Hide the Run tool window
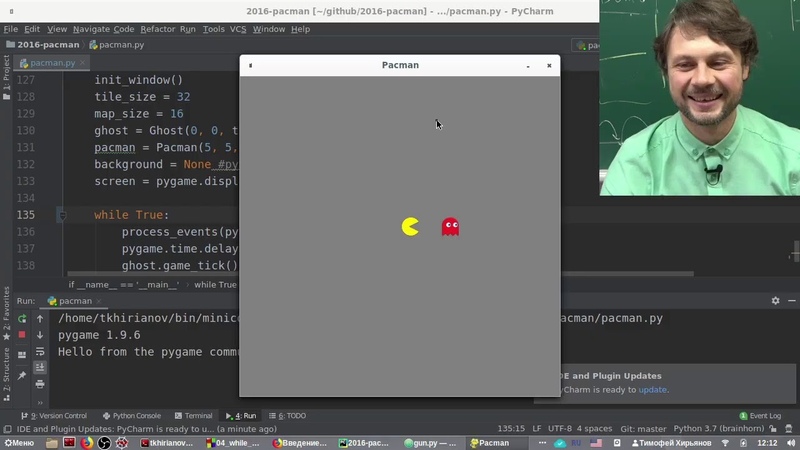The image size is (800, 450). click(x=791, y=301)
